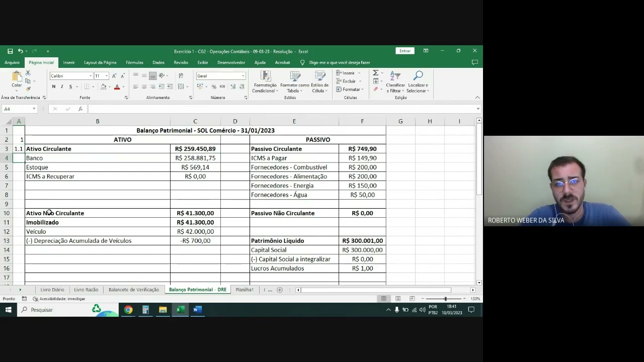Switch to Dados ribbon tab
This screenshot has height=362, width=644.
[x=158, y=63]
